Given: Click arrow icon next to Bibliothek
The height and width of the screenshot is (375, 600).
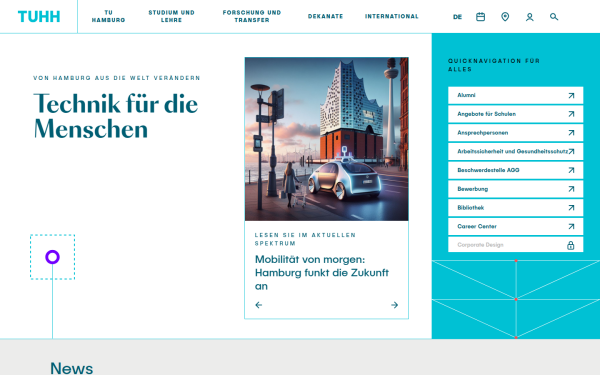Looking at the screenshot, I should click(571, 208).
